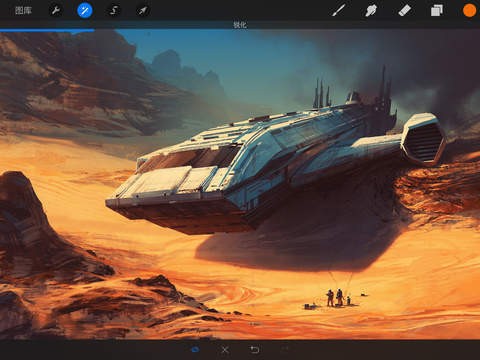
Task: Activate the Transform arrow tool
Action: pos(143,11)
